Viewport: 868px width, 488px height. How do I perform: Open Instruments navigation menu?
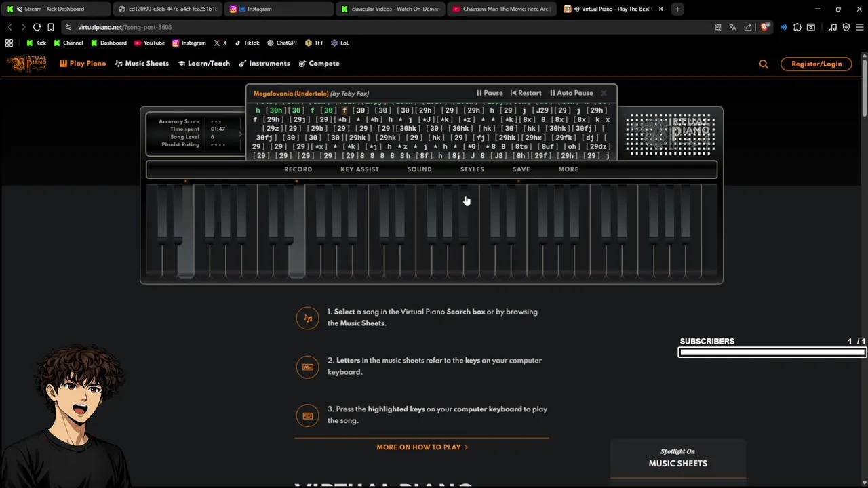click(264, 64)
